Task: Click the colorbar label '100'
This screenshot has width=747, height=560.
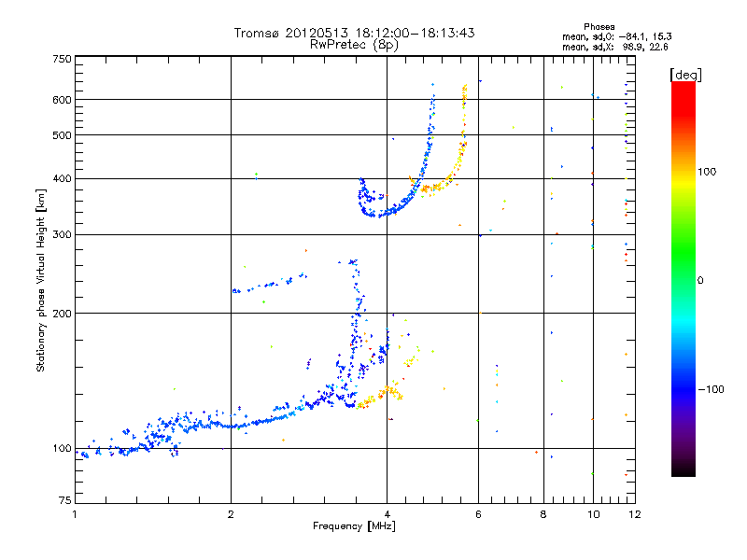Action: pyautogui.click(x=707, y=172)
